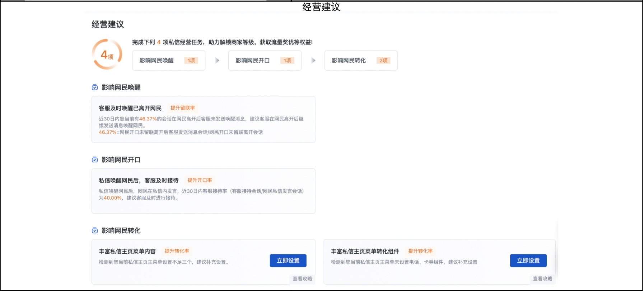The height and width of the screenshot is (291, 644).
Task: Click the 私信唤醒网民后，客服及时接待 card title
Action: (x=139, y=181)
